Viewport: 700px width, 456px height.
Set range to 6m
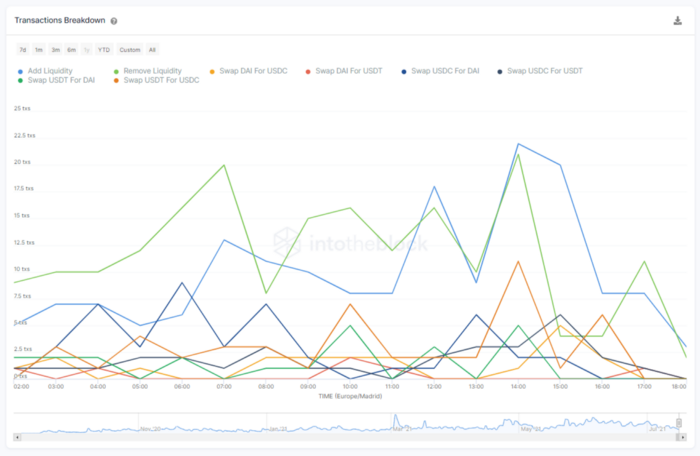point(71,49)
